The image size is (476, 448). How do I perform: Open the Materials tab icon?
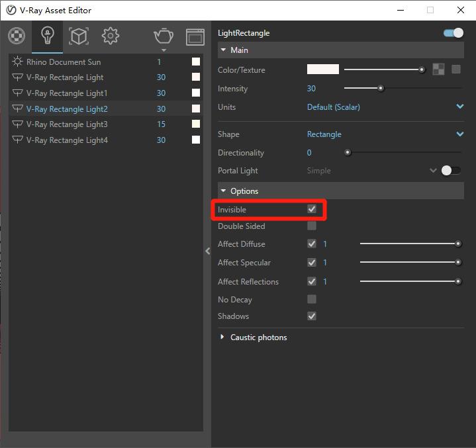click(x=17, y=36)
